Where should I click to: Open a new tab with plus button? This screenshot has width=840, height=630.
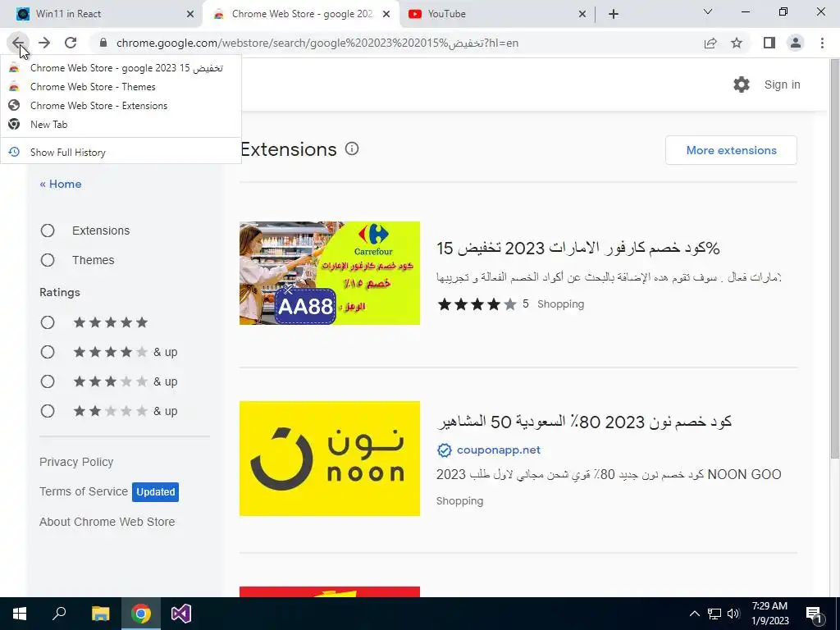click(614, 14)
